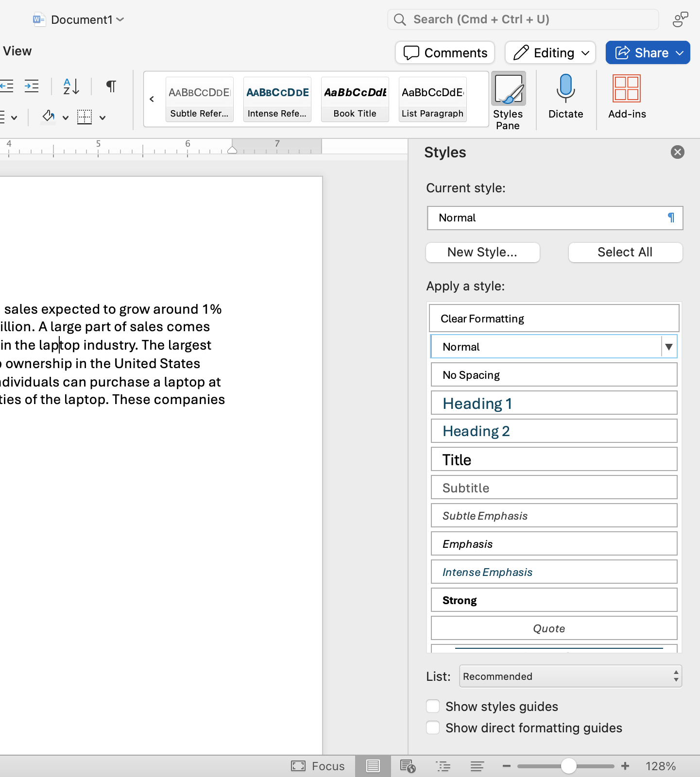Viewport: 700px width, 777px height.
Task: Apply the Title style
Action: [x=554, y=459]
